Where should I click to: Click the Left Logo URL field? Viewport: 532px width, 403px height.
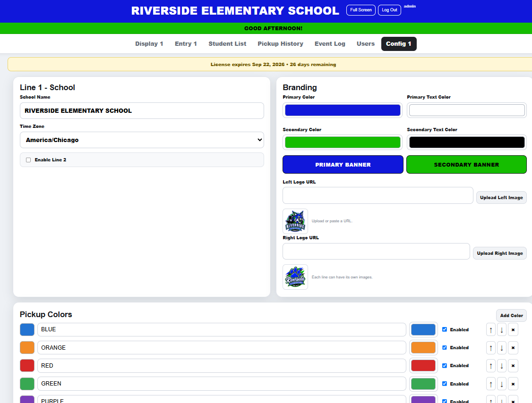coord(378,195)
